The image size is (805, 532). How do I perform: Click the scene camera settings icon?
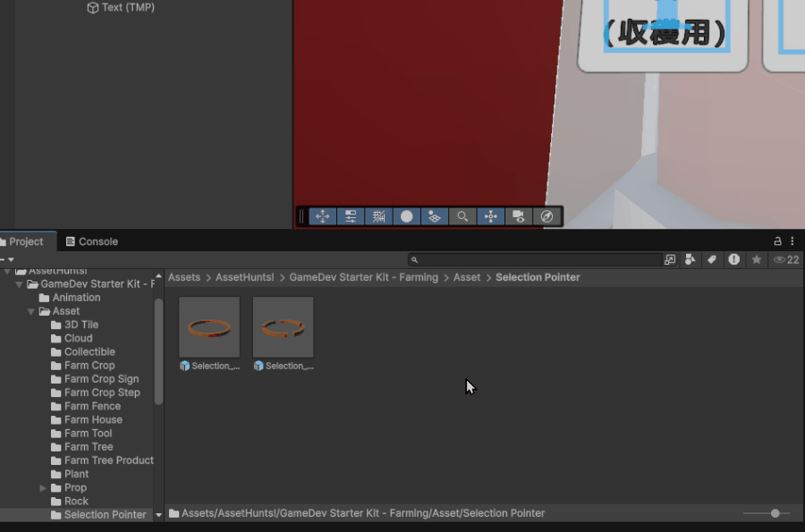tap(517, 216)
